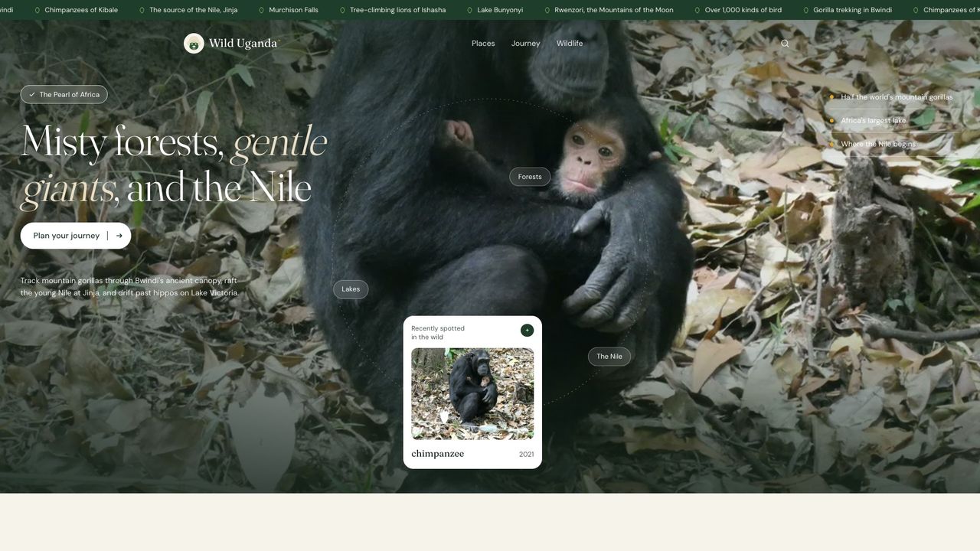Click Tree-climbing lions of Ishasha ticker text
The height and width of the screenshot is (551, 980).
[397, 10]
